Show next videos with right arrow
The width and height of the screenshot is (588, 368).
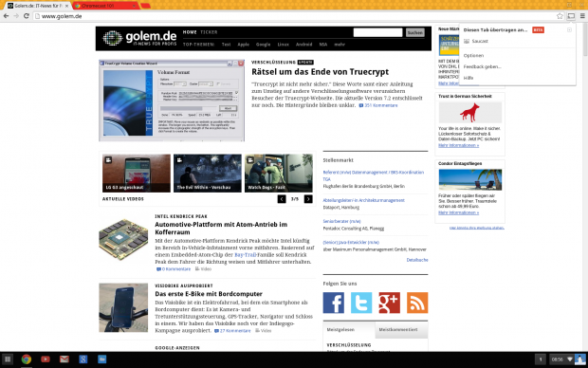point(308,199)
